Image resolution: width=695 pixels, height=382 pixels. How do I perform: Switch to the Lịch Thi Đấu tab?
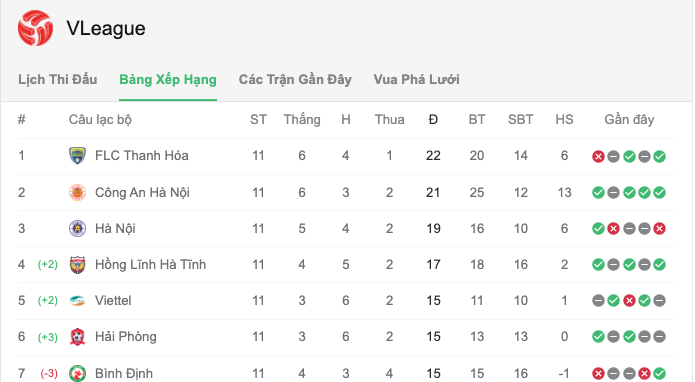[x=58, y=80]
